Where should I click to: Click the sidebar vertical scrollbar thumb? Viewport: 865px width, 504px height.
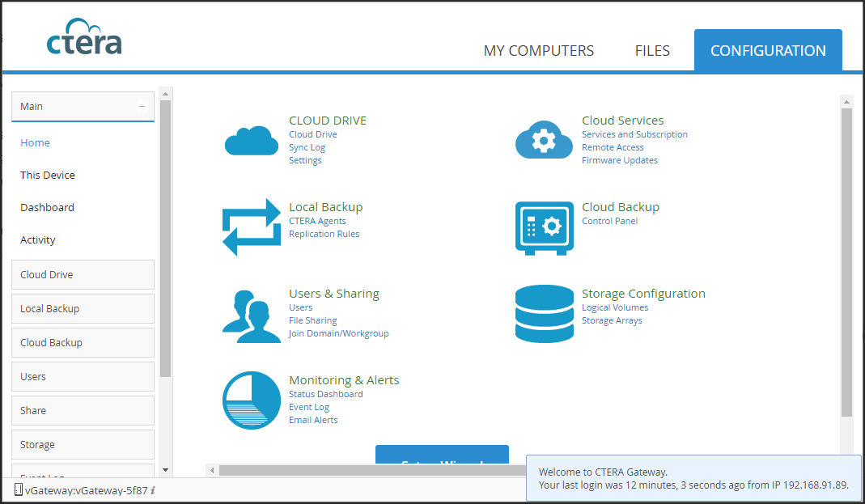166,239
